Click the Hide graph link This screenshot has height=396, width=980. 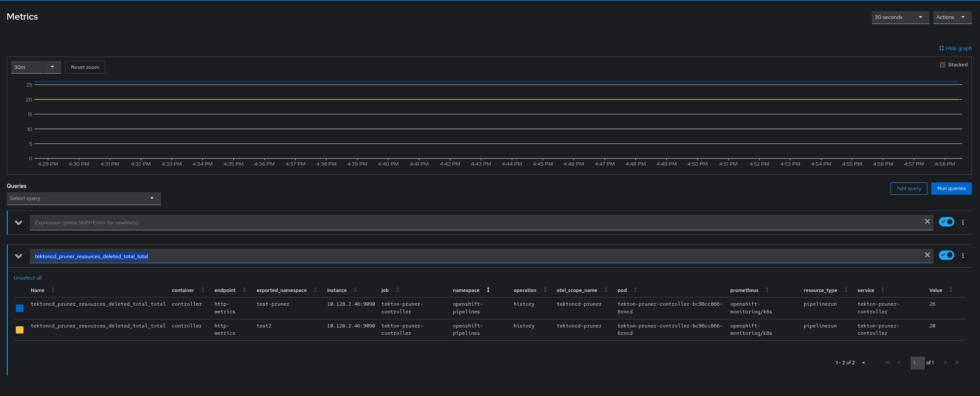[955, 48]
